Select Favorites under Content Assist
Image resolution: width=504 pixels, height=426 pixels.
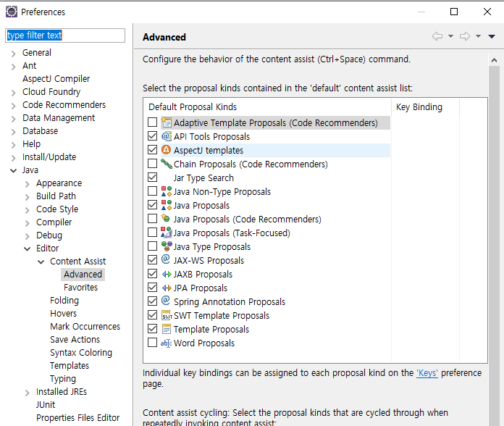point(80,288)
